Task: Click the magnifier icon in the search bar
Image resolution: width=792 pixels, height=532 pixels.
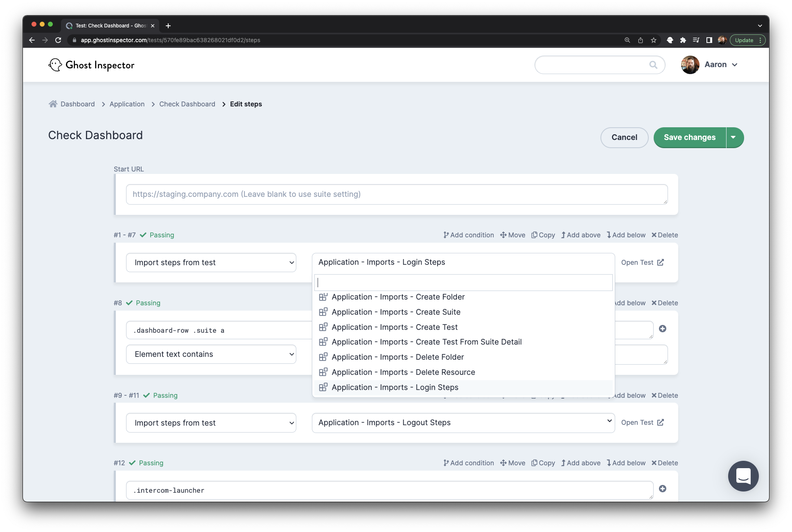Action: point(653,65)
